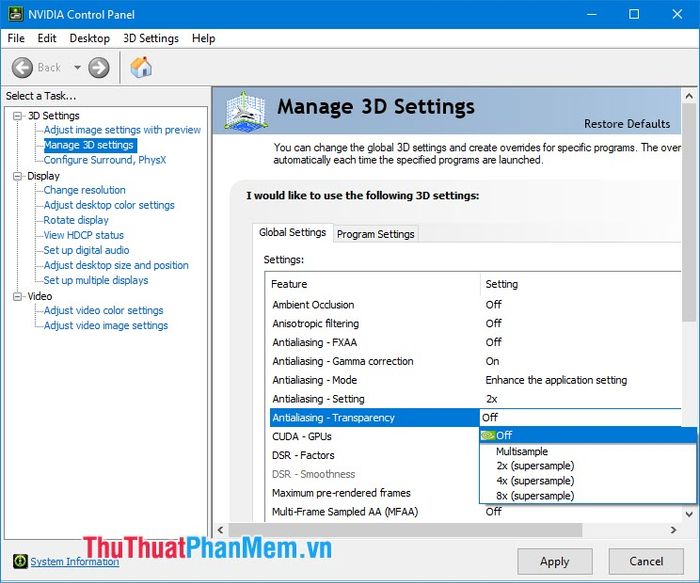Click the NVIDIA Control Panel title icon
Screen dimensions: 700x583
(16, 14)
